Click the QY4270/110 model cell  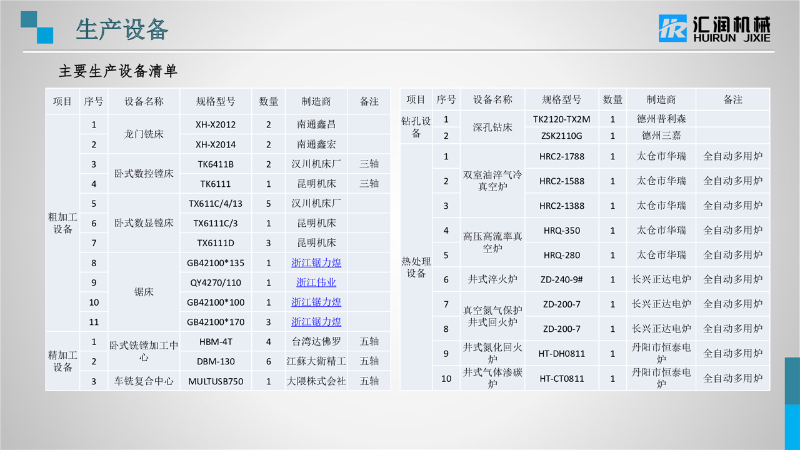pyautogui.click(x=215, y=282)
